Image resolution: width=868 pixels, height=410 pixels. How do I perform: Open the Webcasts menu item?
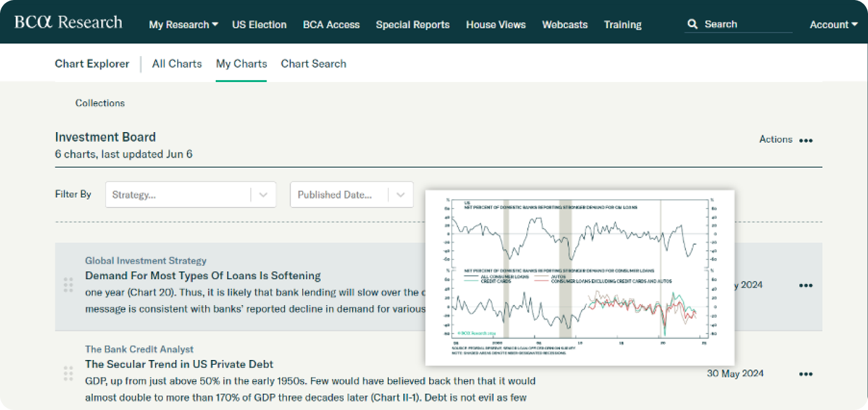click(x=565, y=25)
